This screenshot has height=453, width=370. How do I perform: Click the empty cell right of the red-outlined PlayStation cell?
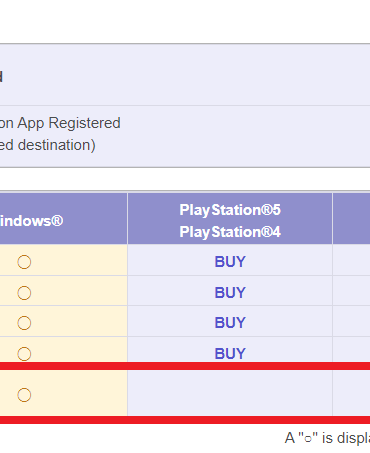tap(351, 393)
